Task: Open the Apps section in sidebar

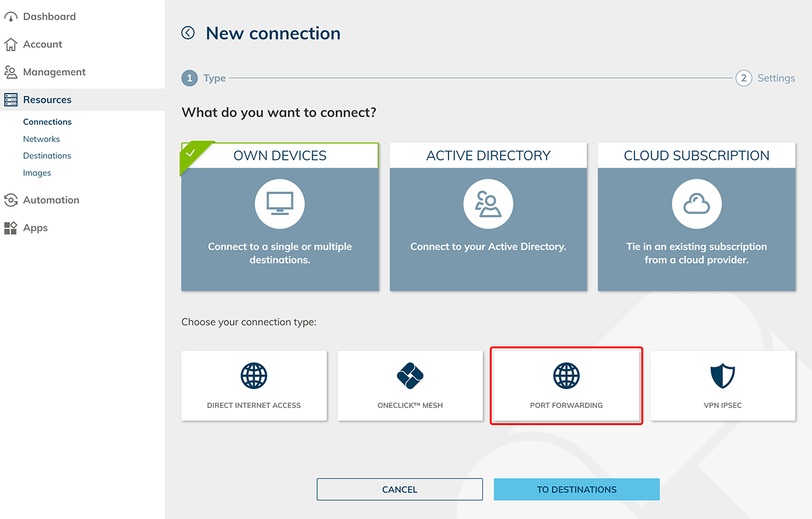Action: click(36, 228)
